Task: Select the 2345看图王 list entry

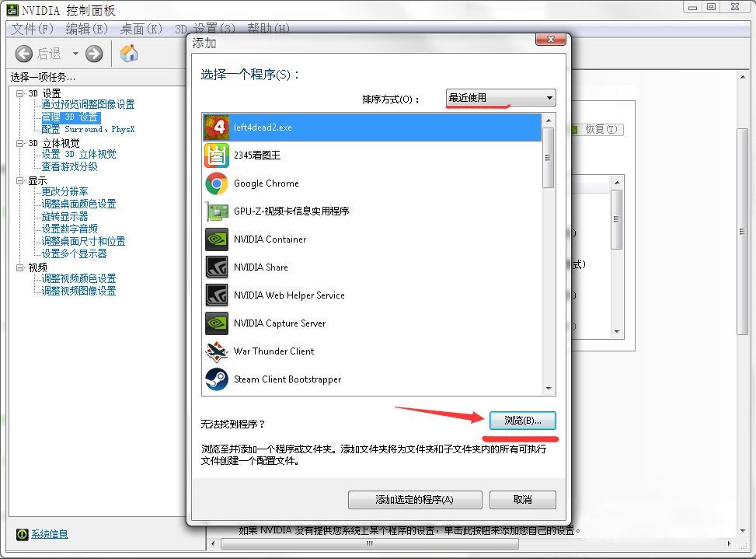Action: 372,155
